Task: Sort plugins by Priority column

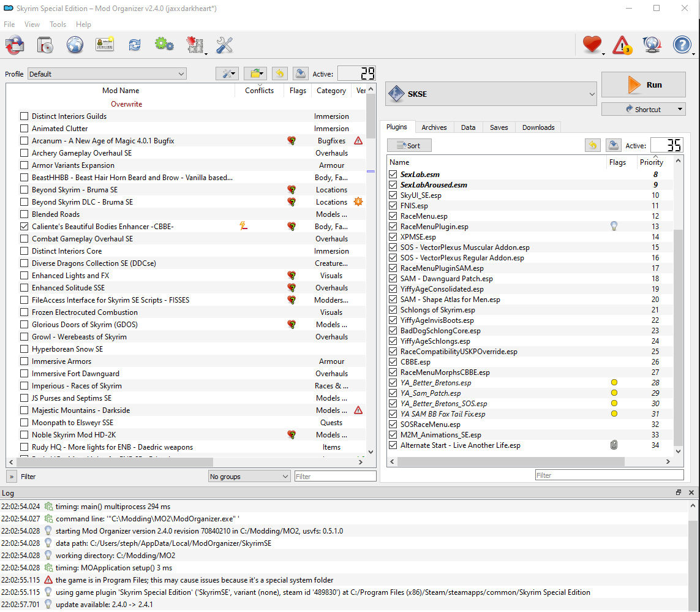Action: [652, 162]
